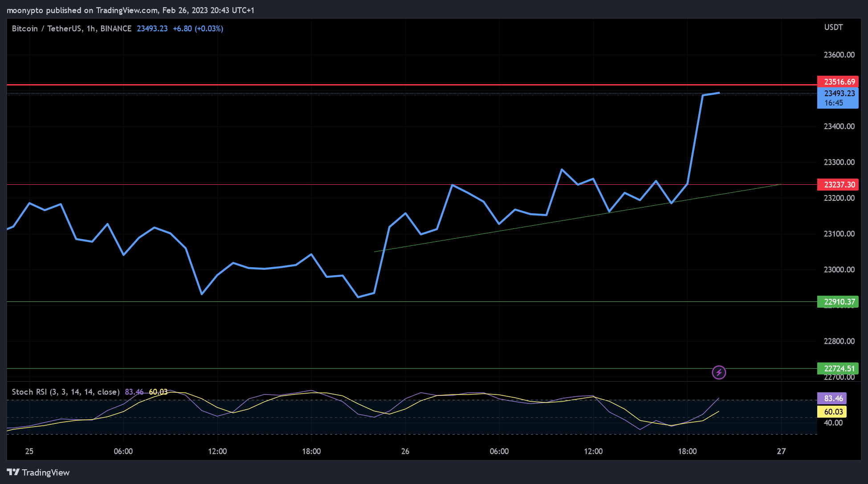Click the TradingView logo at bottom left
Screen dimensions: 868x484
tap(38, 472)
